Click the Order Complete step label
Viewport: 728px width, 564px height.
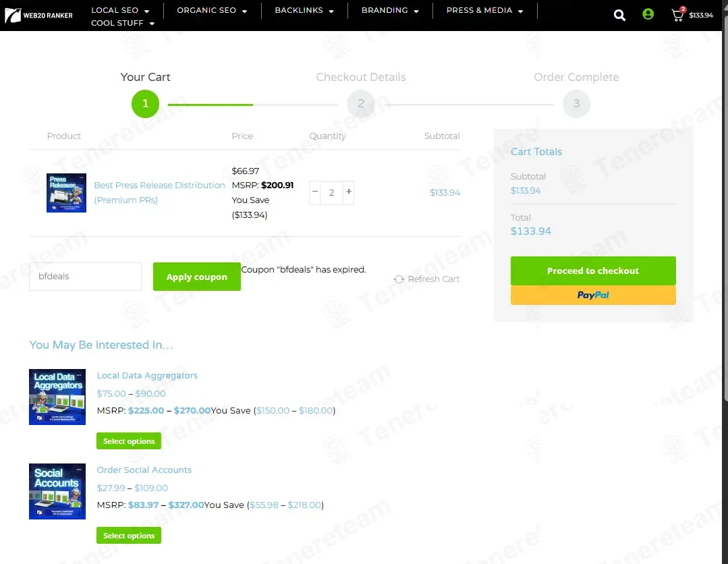[x=576, y=77]
